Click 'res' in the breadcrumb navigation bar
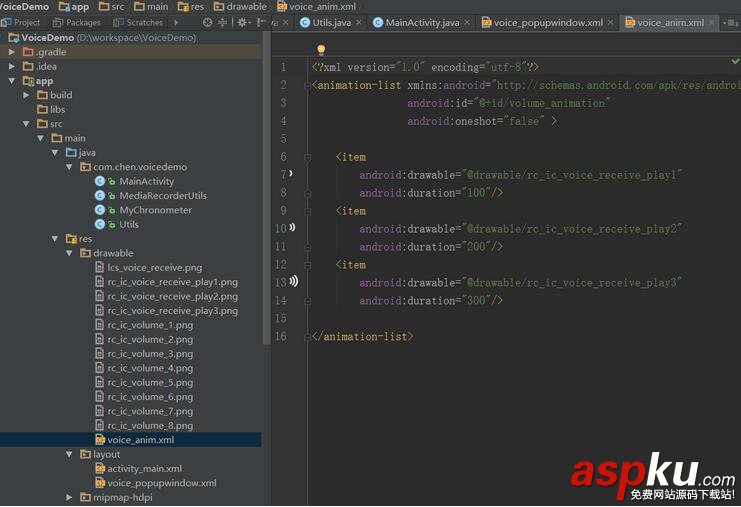The height and width of the screenshot is (507, 741). tap(196, 6)
